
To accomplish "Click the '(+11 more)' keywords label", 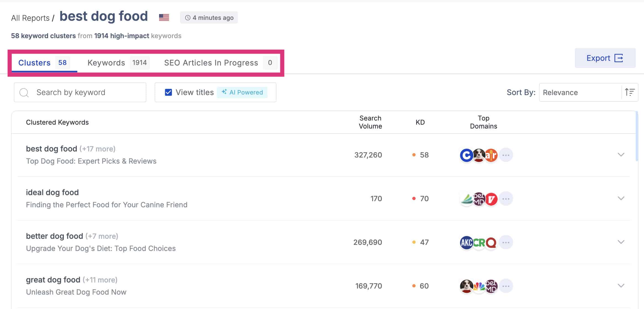I will click(100, 280).
